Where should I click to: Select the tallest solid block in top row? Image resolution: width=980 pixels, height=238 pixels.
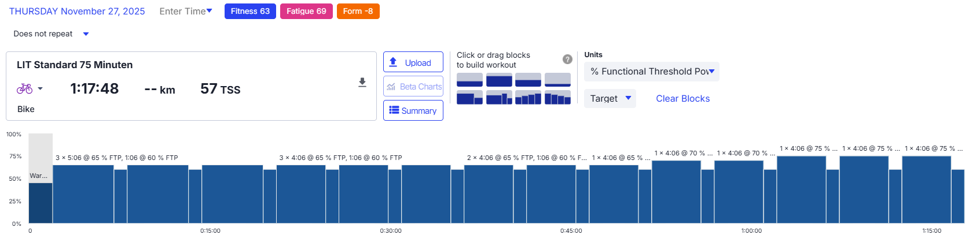pyautogui.click(x=499, y=80)
